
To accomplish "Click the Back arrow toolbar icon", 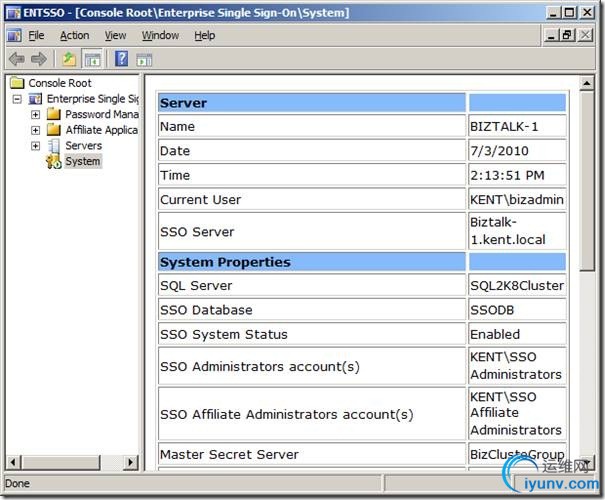I will [17, 59].
